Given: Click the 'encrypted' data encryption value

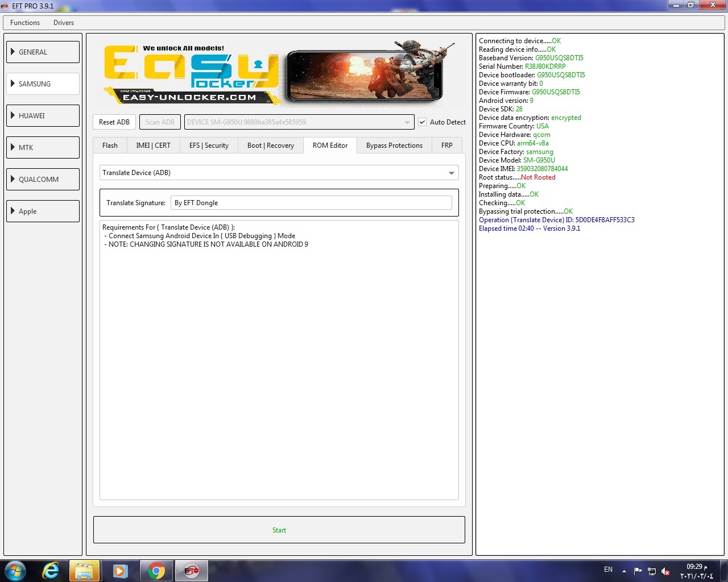Looking at the screenshot, I should tap(566, 118).
